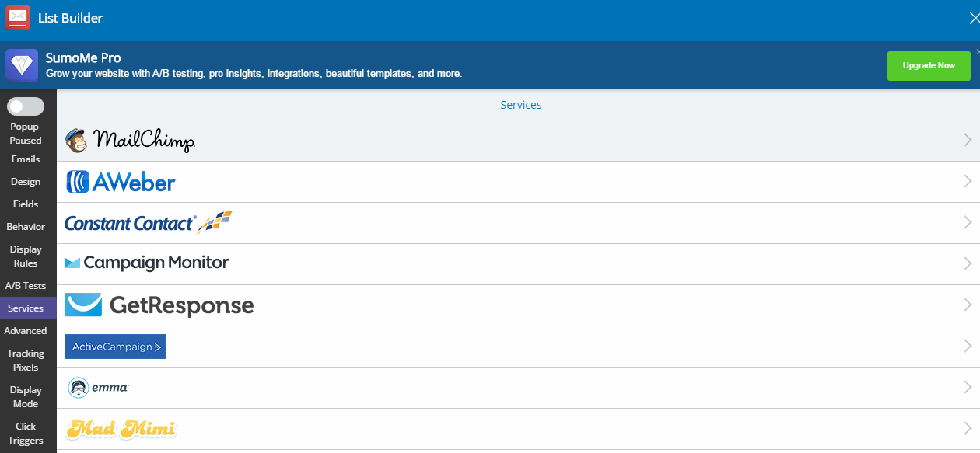The width and height of the screenshot is (980, 453).
Task: Expand the Campaign Monitor row chevron
Action: pos(968,264)
